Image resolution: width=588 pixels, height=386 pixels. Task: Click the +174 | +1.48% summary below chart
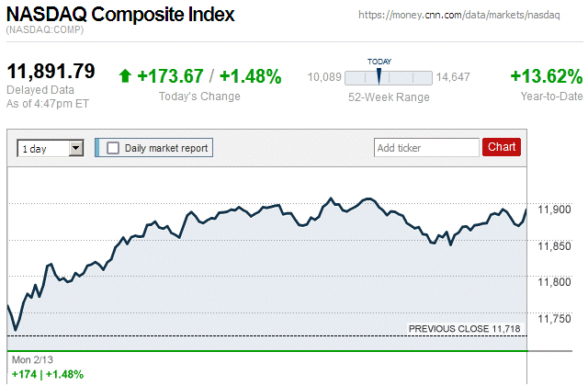47,374
